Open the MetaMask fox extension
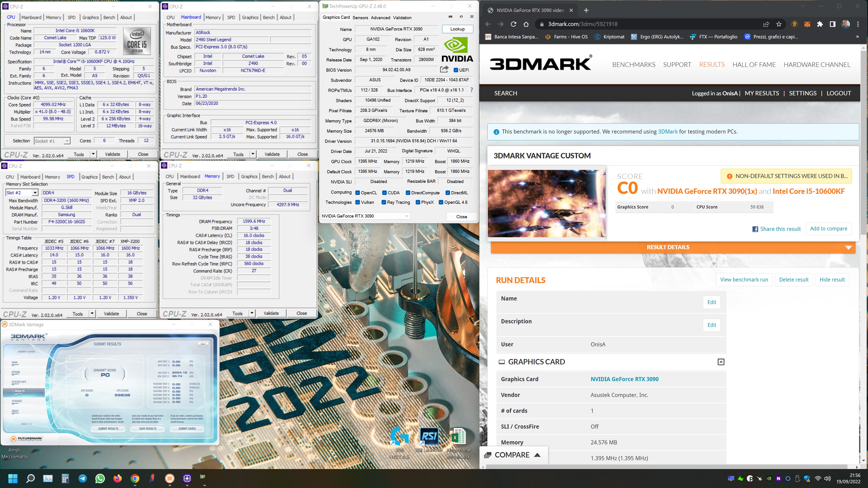Viewport: 868px width, 488px height. (807, 24)
